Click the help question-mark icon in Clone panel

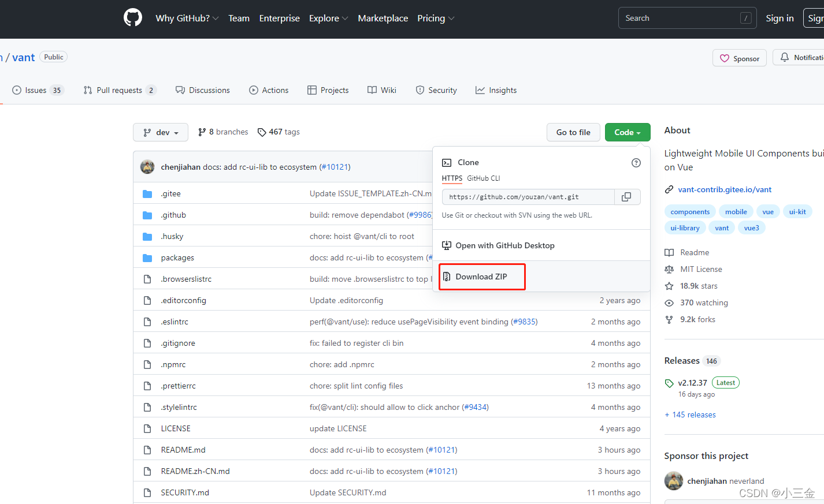pyautogui.click(x=636, y=163)
